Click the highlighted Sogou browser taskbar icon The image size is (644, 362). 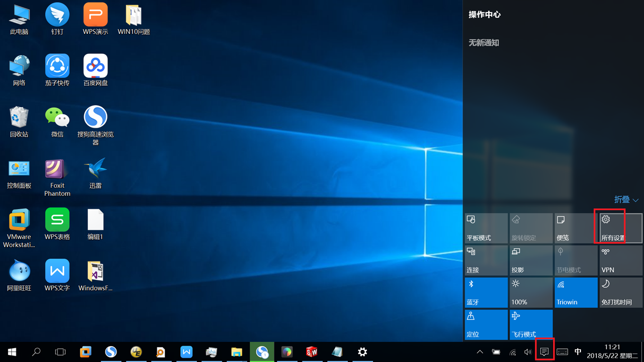(x=262, y=352)
